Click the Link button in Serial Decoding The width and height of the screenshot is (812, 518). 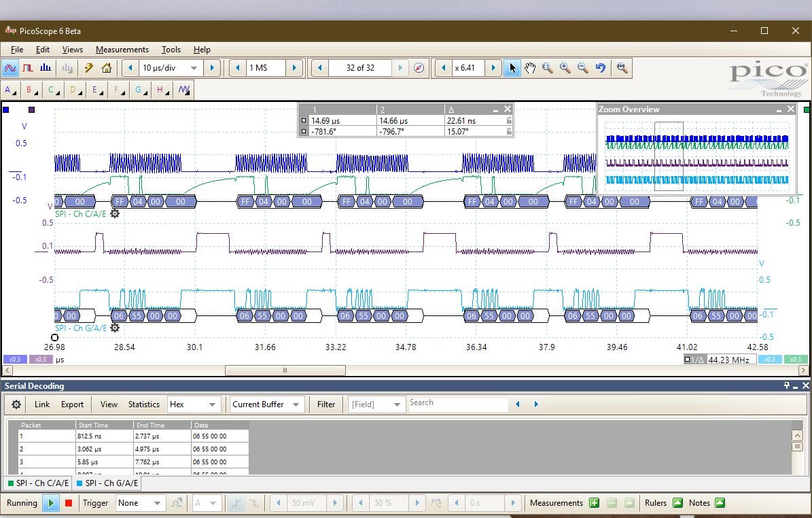(x=42, y=404)
